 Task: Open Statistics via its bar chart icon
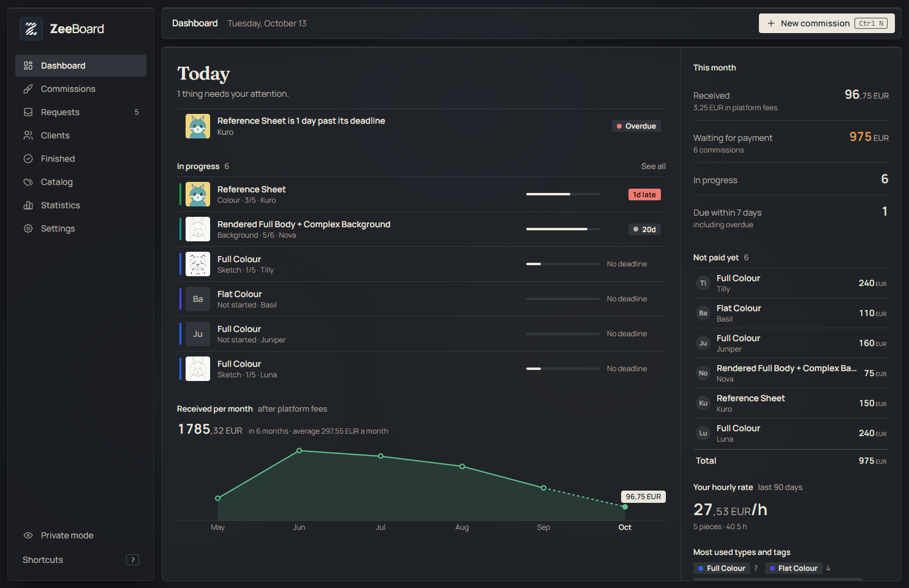[x=28, y=205]
